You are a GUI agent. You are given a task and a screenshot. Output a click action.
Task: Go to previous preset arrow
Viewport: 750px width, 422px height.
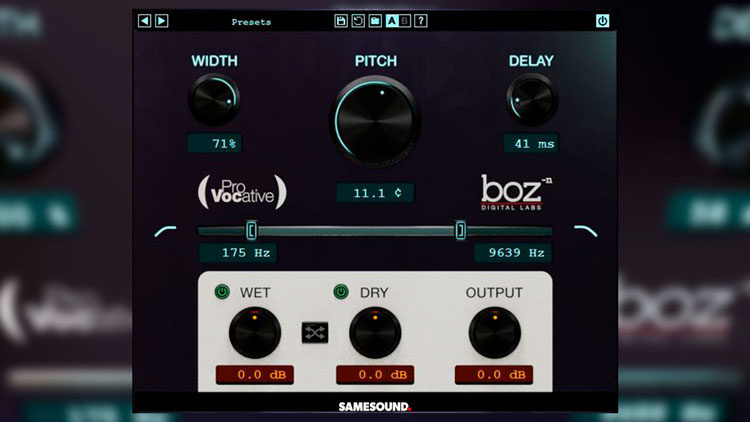click(144, 21)
